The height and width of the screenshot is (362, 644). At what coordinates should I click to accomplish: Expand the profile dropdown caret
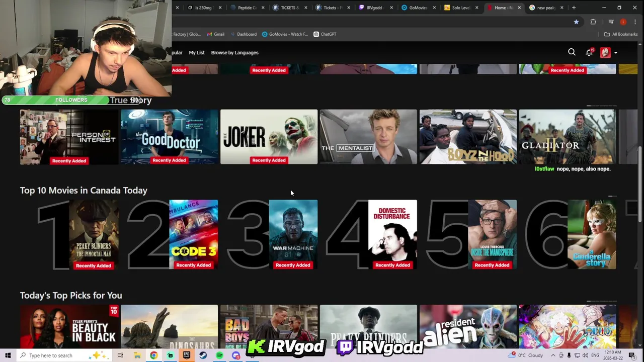point(615,53)
